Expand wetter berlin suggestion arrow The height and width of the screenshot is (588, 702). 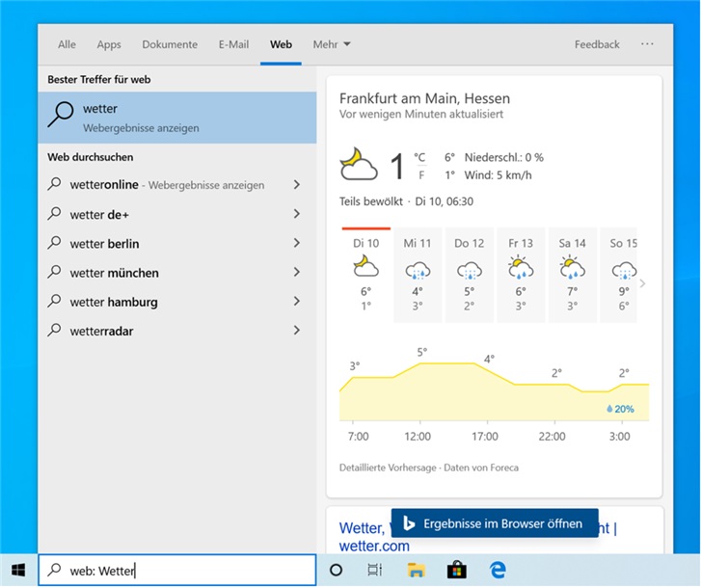pyautogui.click(x=296, y=244)
